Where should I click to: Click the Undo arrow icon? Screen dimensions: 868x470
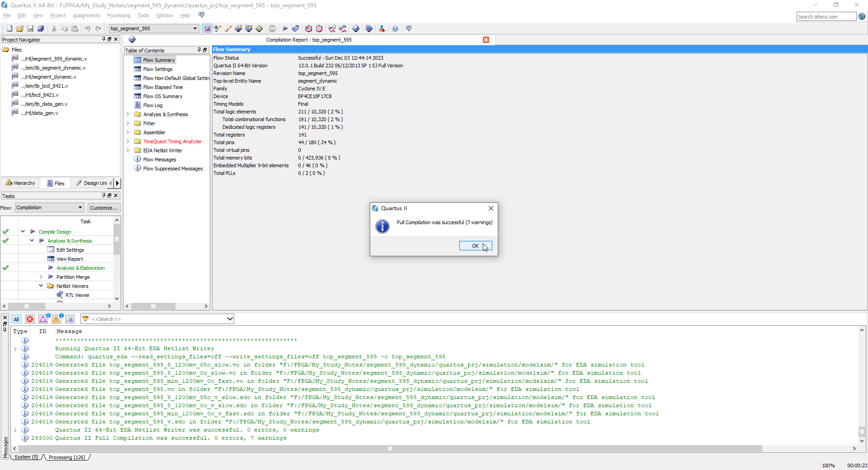(88, 28)
